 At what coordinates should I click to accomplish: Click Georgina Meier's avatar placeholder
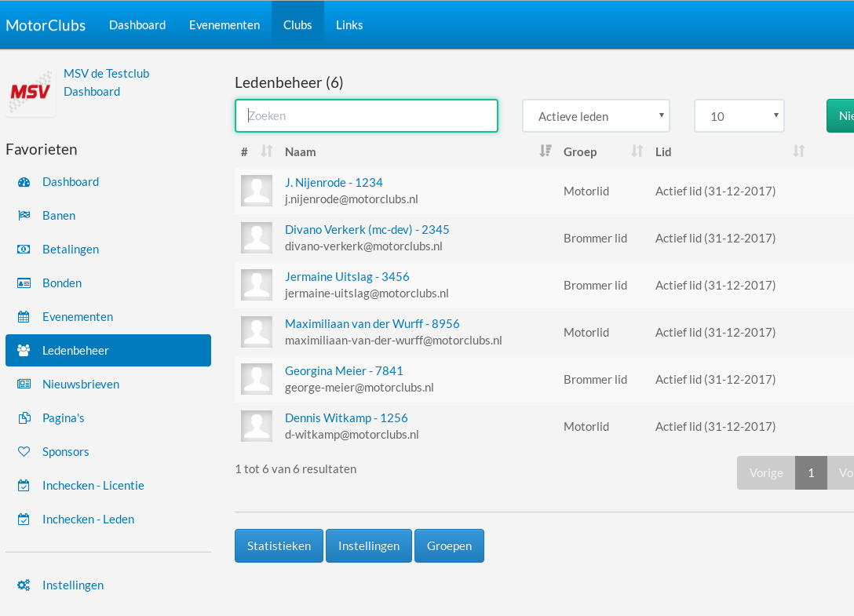coord(257,379)
